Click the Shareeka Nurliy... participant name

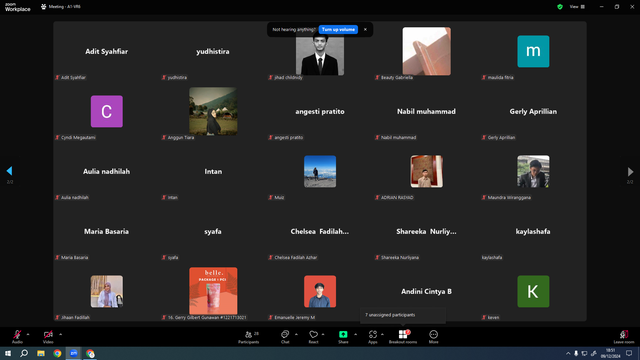tap(427, 231)
